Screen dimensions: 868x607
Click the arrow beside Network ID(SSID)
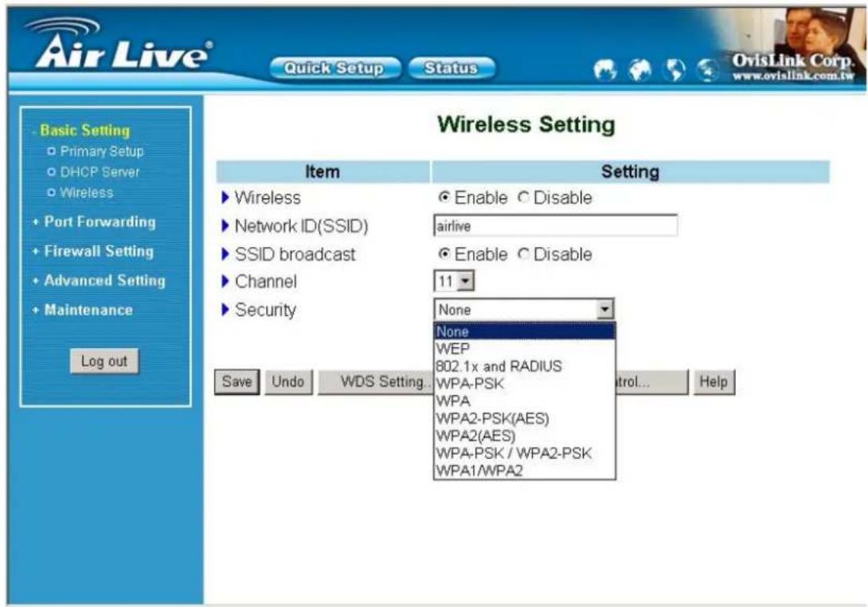click(x=225, y=226)
